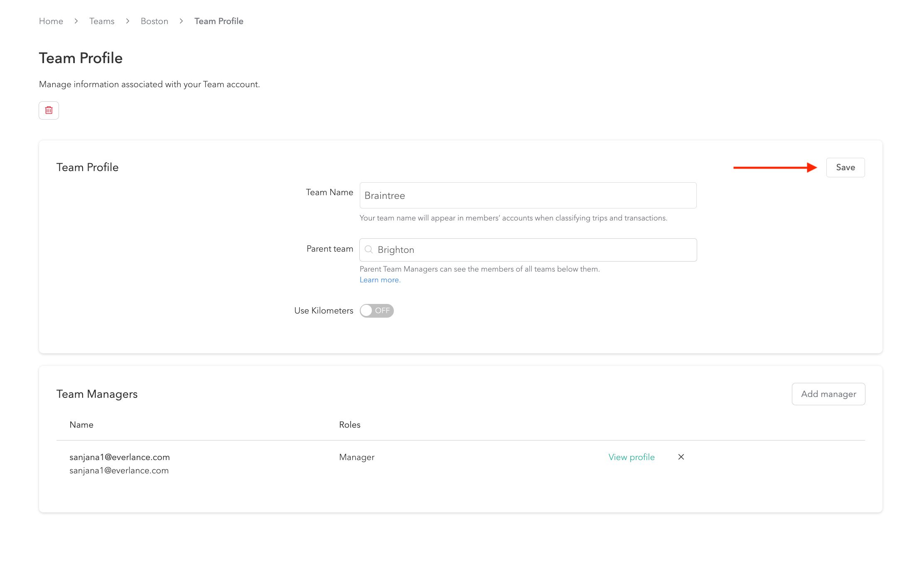Remove manager with the X icon
The width and height of the screenshot is (924, 578).
(681, 457)
